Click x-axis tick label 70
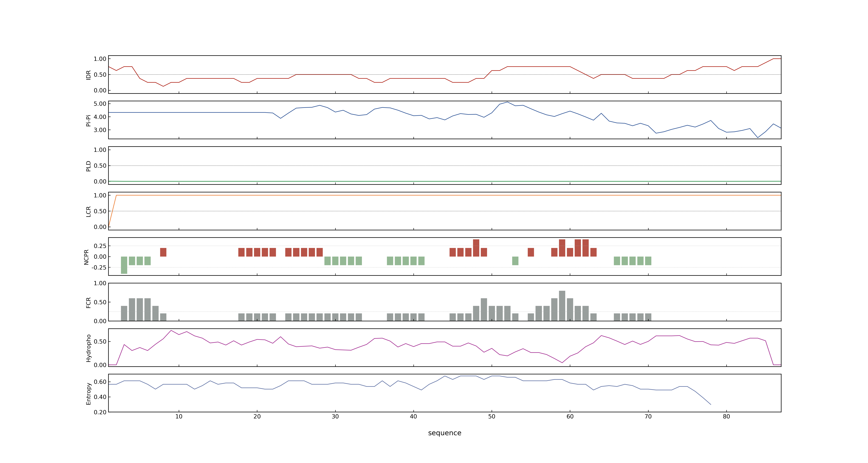The image size is (868, 463). click(x=648, y=416)
